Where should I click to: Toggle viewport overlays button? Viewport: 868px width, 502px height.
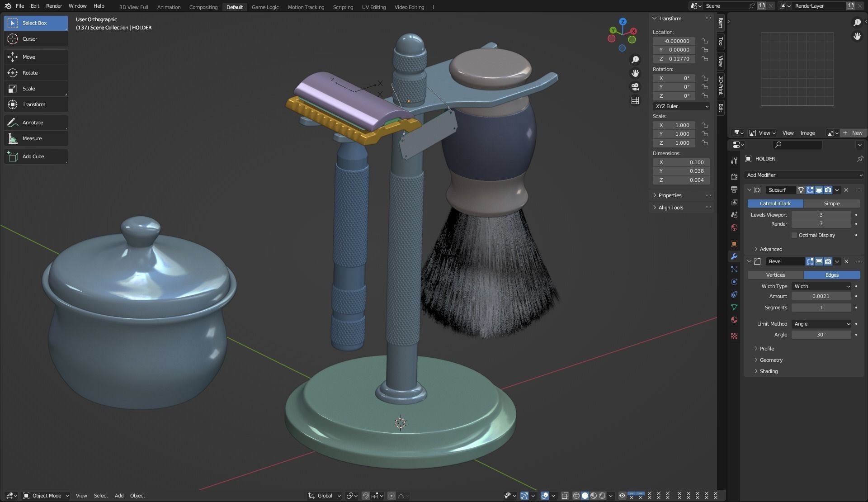(545, 496)
